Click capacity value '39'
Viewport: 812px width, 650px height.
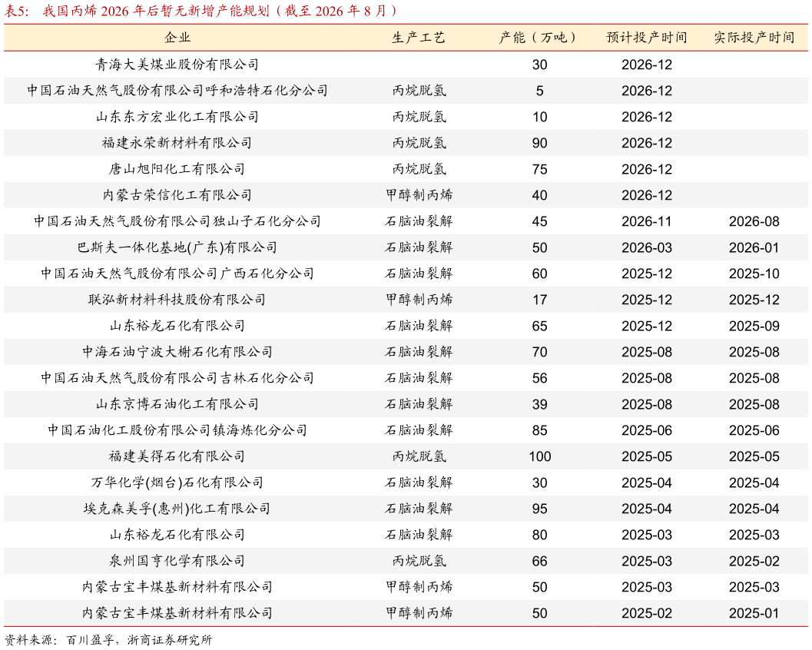pyautogui.click(x=539, y=404)
